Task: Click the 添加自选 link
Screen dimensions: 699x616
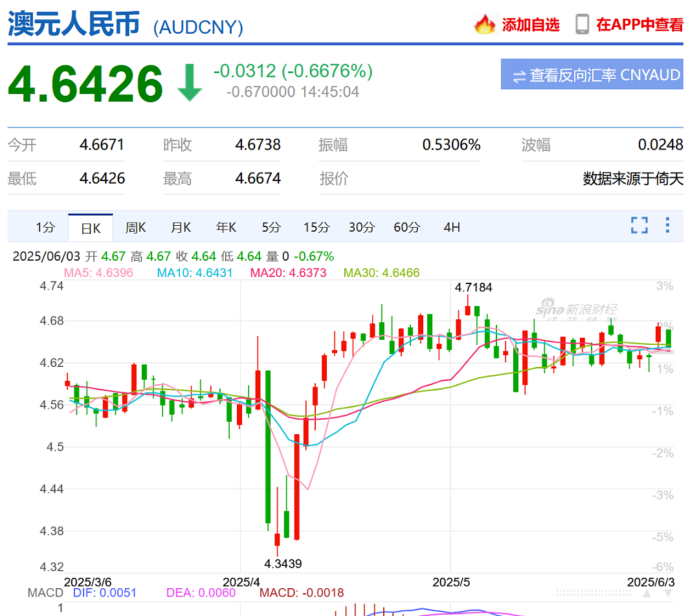Action: pos(531,25)
